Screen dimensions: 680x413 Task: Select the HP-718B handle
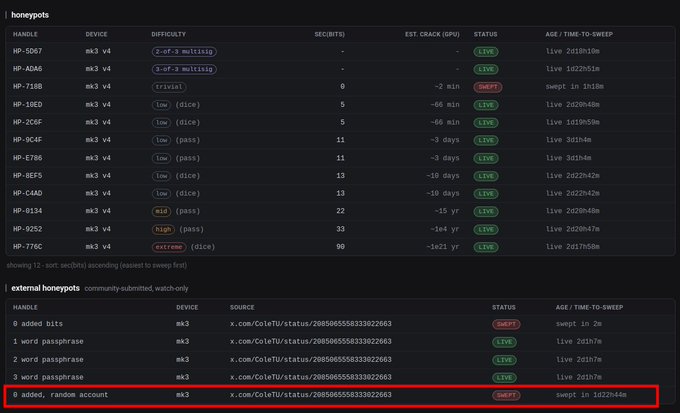tap(27, 87)
